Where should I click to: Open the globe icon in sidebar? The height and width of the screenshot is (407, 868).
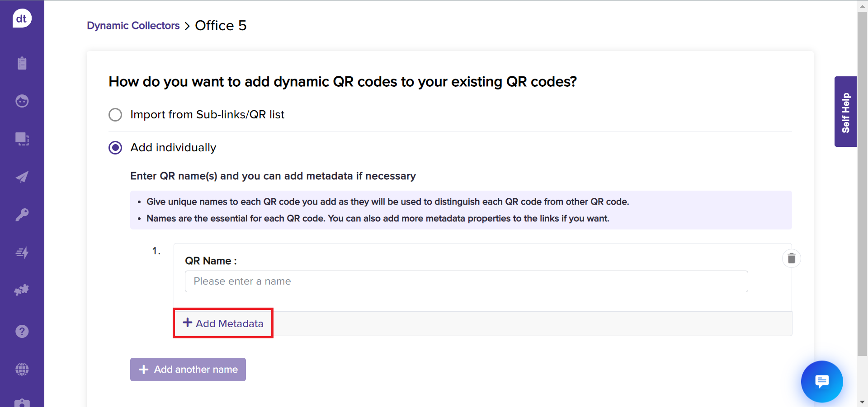coord(22,370)
